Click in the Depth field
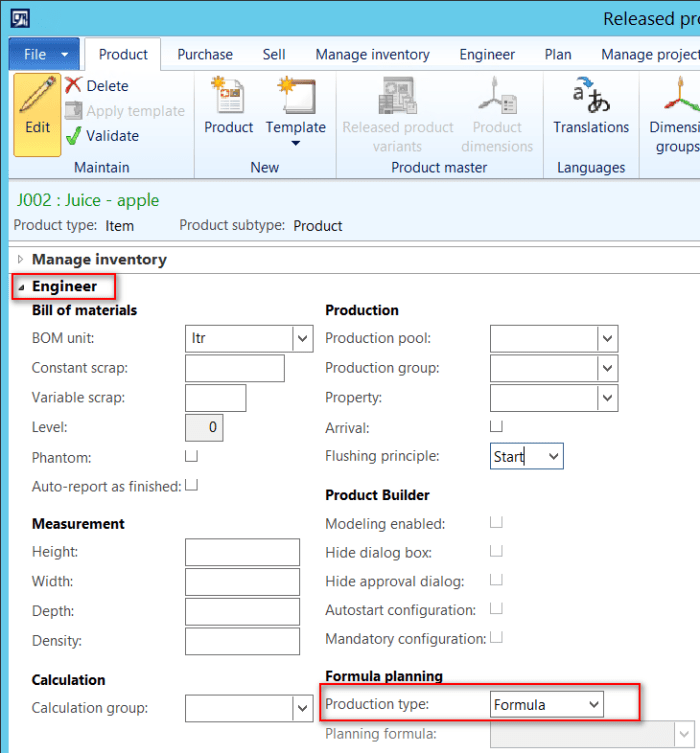 (x=242, y=612)
